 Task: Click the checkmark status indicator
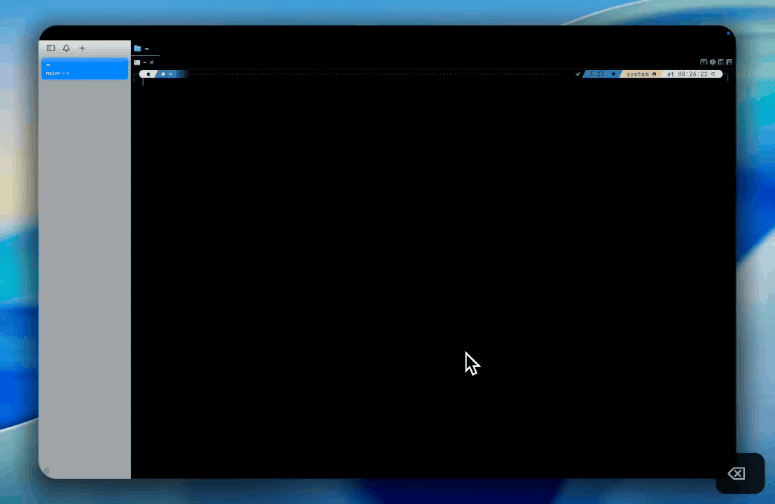tap(578, 74)
